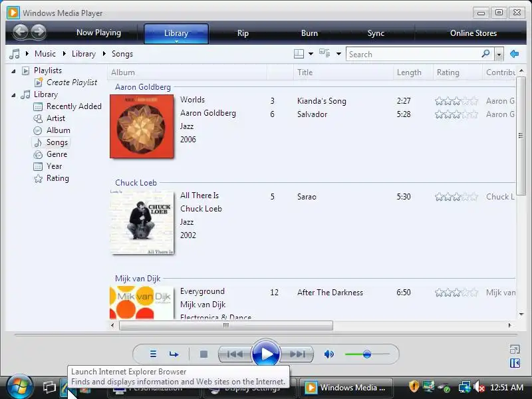This screenshot has height=399, width=532.
Task: Switch to compact mode icon at bottom right
Action: tap(515, 349)
